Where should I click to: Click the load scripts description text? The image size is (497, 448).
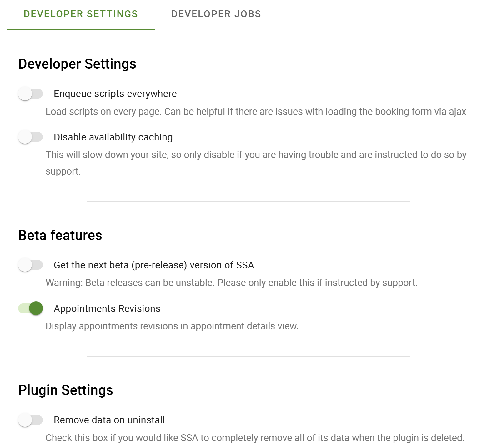click(256, 111)
